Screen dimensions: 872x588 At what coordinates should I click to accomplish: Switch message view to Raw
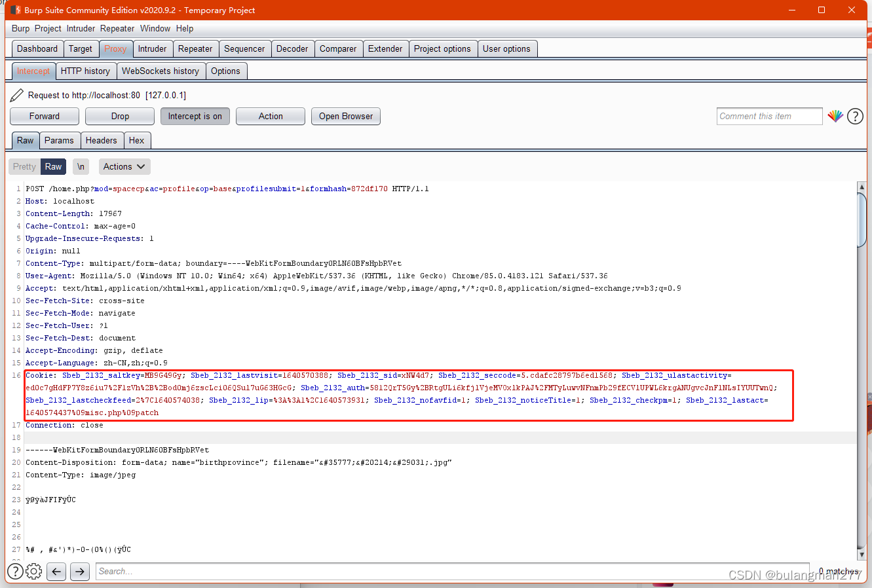click(53, 166)
